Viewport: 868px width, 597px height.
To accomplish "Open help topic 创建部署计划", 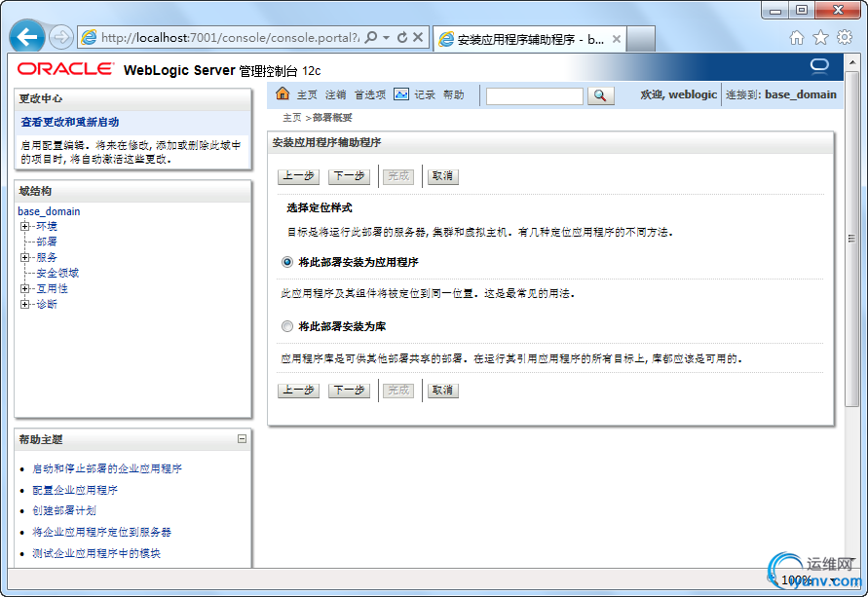I will [64, 510].
